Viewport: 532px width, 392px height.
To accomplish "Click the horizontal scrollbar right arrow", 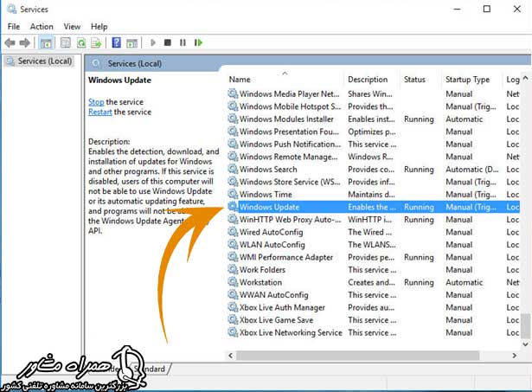I will tap(515, 356).
